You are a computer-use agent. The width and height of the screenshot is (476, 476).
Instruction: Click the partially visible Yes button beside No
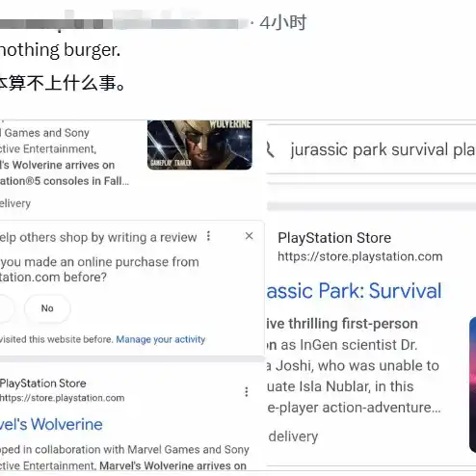pos(7,308)
